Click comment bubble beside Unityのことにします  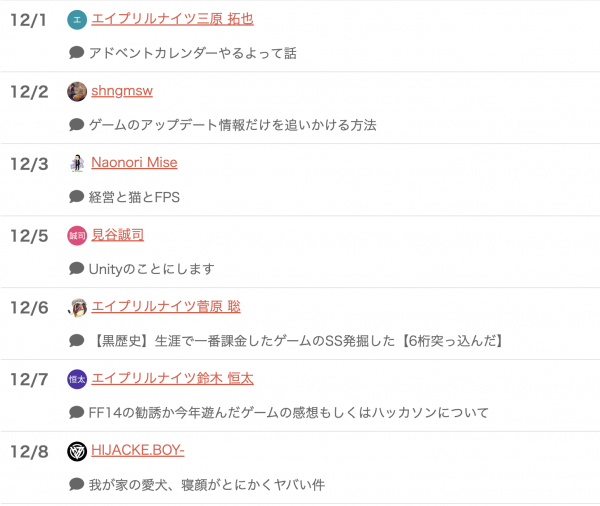click(77, 268)
